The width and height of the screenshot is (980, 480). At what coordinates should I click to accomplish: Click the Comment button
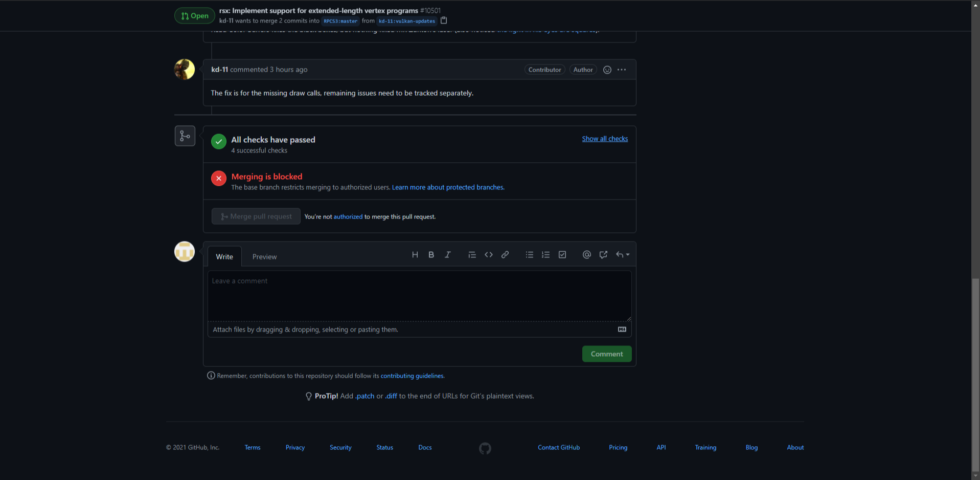coord(607,354)
